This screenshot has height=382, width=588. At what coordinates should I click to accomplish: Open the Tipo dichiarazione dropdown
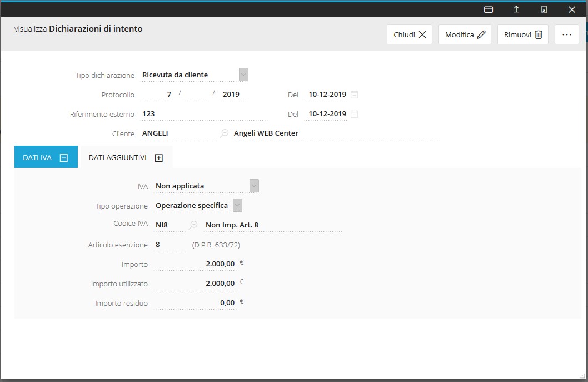click(243, 75)
